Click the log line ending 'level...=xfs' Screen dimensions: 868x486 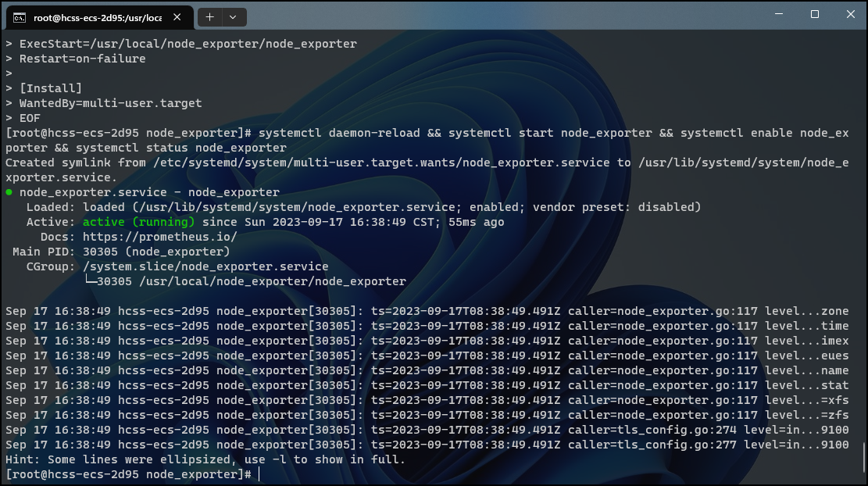click(x=427, y=400)
